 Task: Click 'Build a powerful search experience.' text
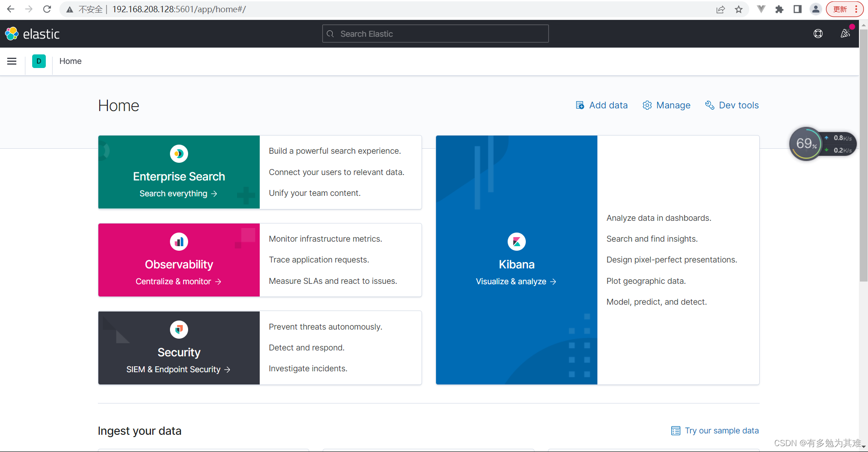click(x=335, y=151)
